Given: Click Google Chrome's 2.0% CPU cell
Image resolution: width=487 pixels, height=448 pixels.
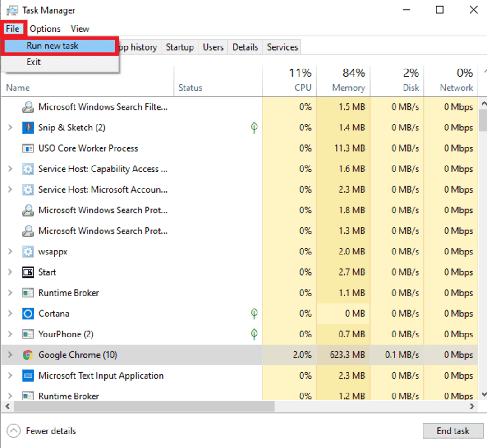Looking at the screenshot, I should pos(289,355).
